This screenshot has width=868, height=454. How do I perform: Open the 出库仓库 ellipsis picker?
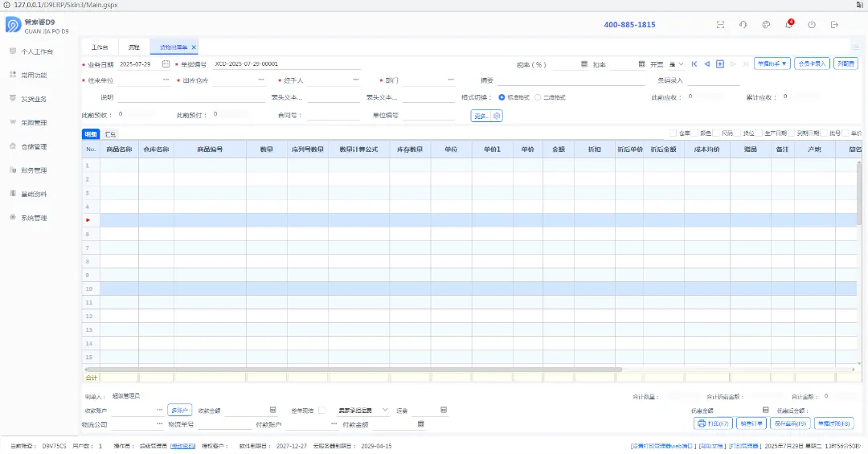pyautogui.click(x=260, y=80)
